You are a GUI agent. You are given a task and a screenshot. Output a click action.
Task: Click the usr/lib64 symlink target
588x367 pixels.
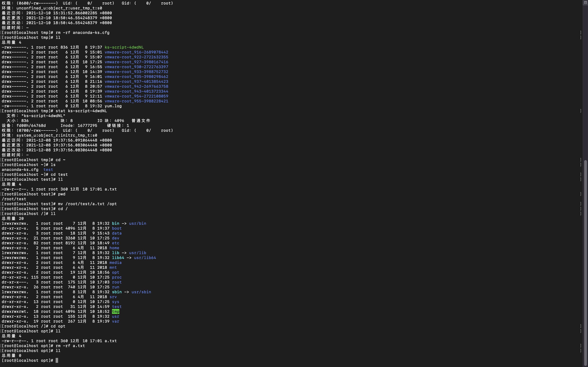tap(145, 258)
